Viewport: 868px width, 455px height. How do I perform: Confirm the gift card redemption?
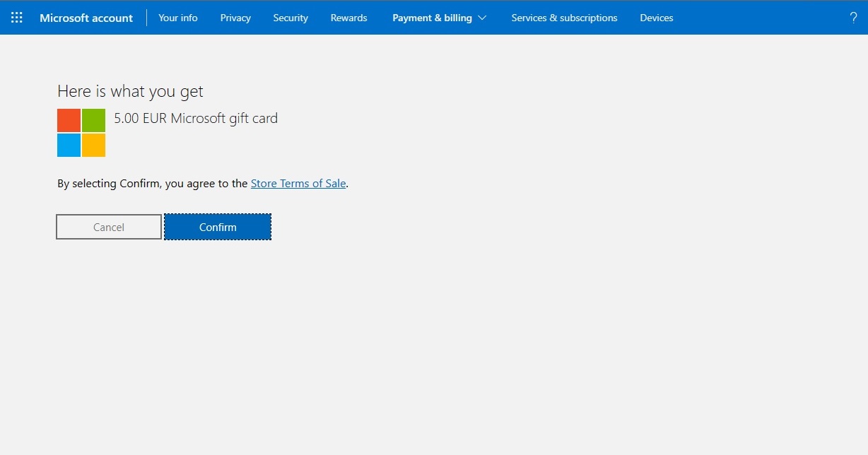coord(218,227)
